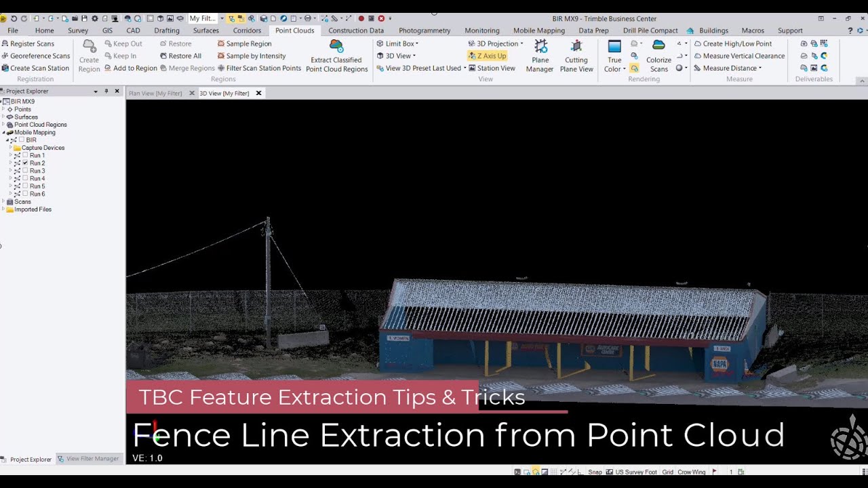Open True Color dropdown

(x=614, y=64)
